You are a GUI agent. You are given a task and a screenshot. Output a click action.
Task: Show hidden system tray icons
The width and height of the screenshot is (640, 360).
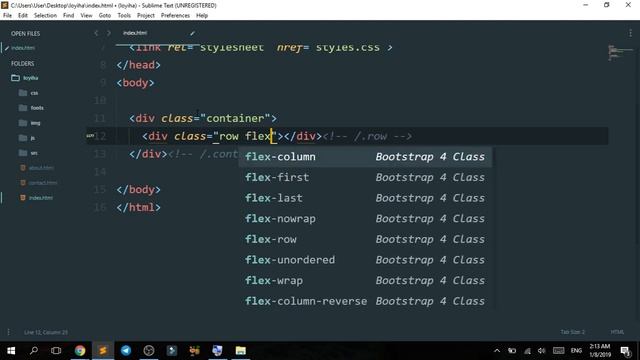pos(497,351)
